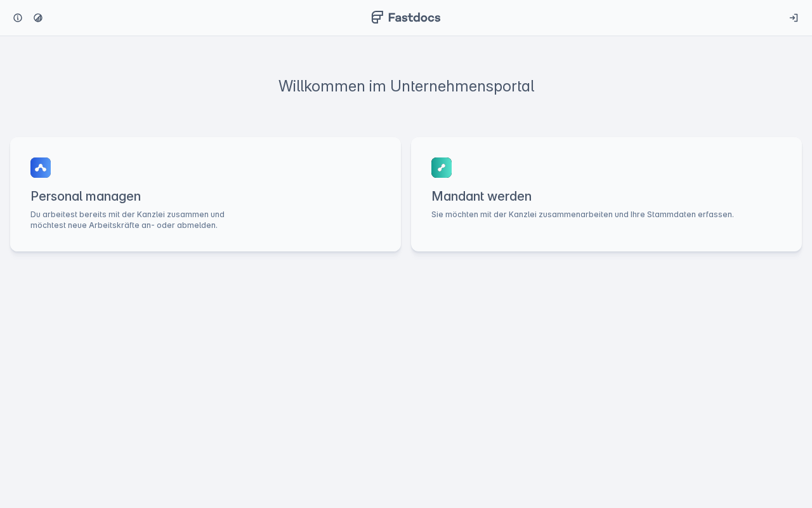
Task: Click the Fastdocs logo symbol
Action: pyautogui.click(x=377, y=17)
